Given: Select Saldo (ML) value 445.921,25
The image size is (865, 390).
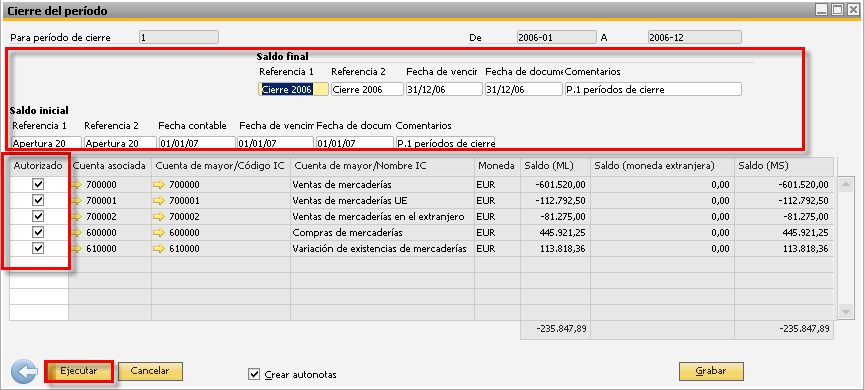Looking at the screenshot, I should pyautogui.click(x=556, y=233).
